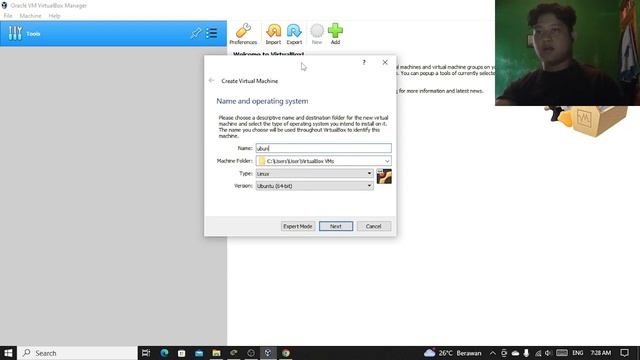640x360 pixels.
Task: Close the Create Virtual Machine dialog
Action: pyautogui.click(x=385, y=62)
